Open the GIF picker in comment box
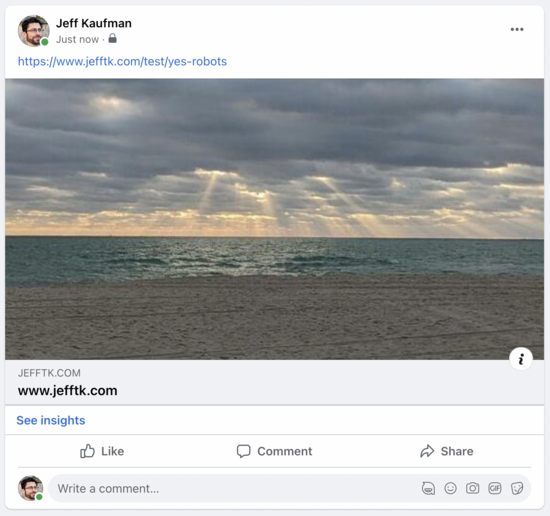 (x=495, y=488)
